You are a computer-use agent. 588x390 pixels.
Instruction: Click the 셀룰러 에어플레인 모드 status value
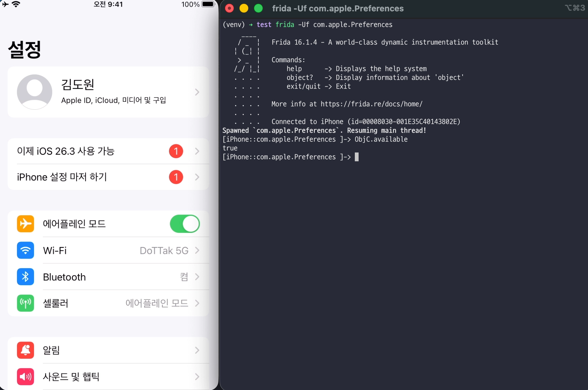[x=157, y=303]
